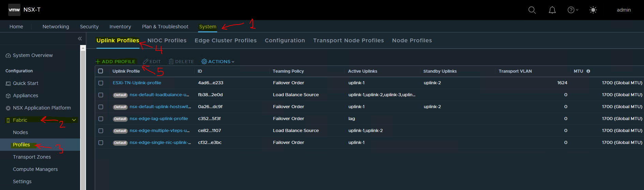Image resolution: width=644 pixels, height=190 pixels.
Task: Open the Plan & Troubleshoot tab
Action: coord(165,27)
